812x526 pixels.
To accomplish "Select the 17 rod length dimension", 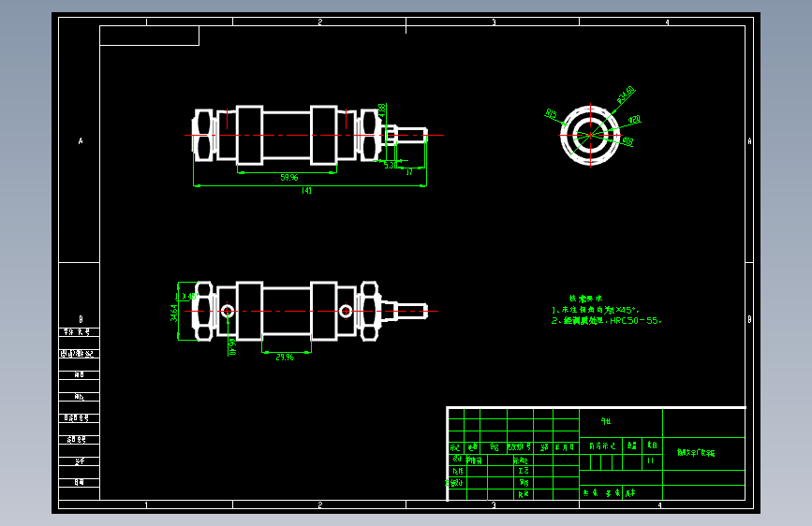I will click(x=409, y=172).
